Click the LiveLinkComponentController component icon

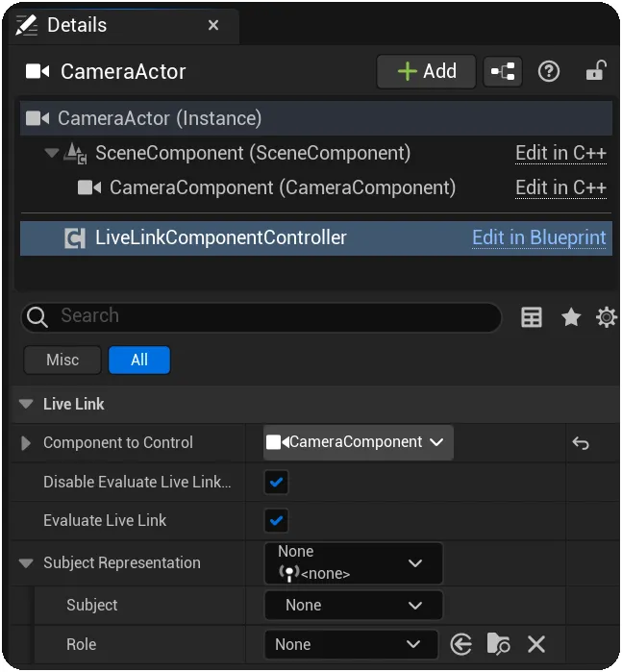75,238
